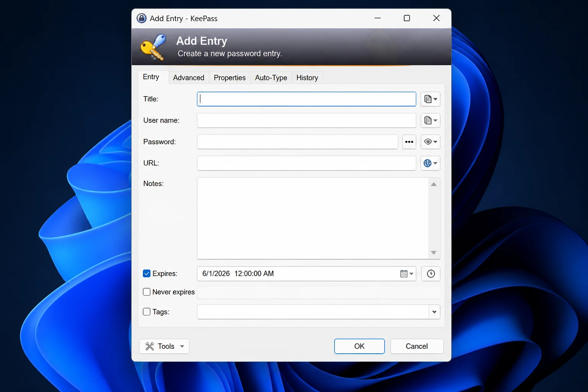Click the Tags combo box field
Viewport: 588px width, 392px height.
click(x=313, y=312)
